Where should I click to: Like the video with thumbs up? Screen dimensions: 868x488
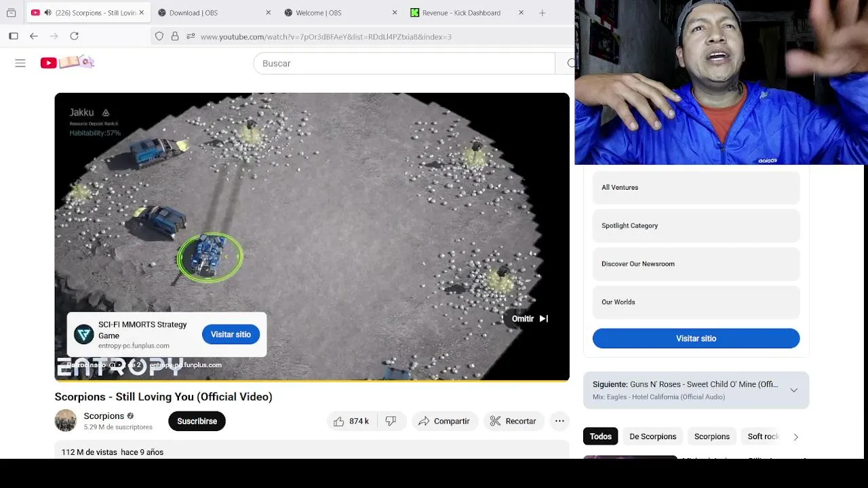click(x=351, y=421)
